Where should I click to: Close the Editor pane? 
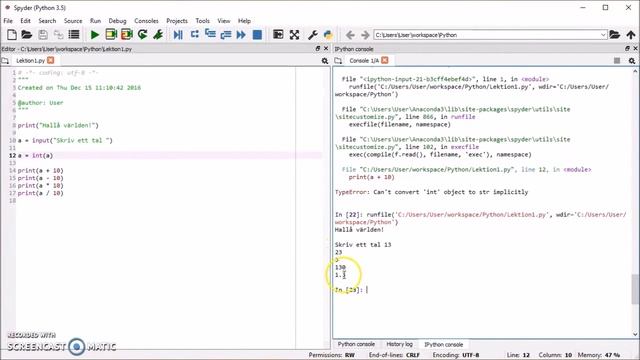tap(326, 49)
